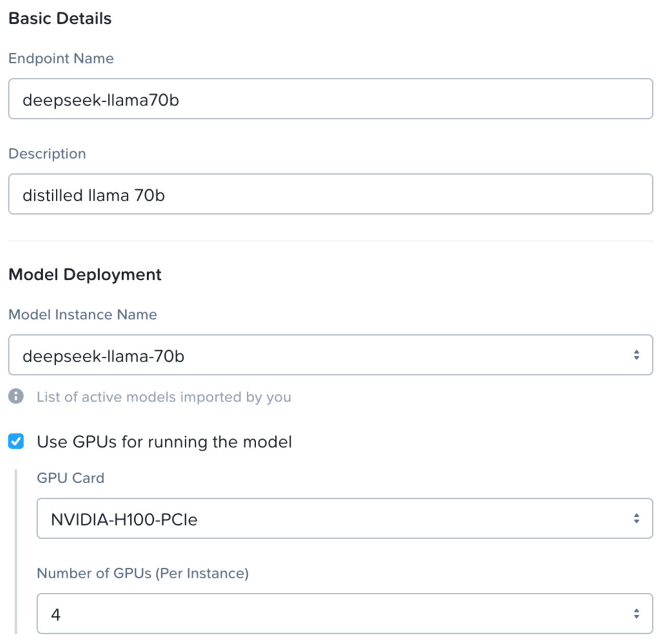Click the Number of GPUs (Per Instance) label
Viewport: 668px width, 644px height.
tap(142, 573)
